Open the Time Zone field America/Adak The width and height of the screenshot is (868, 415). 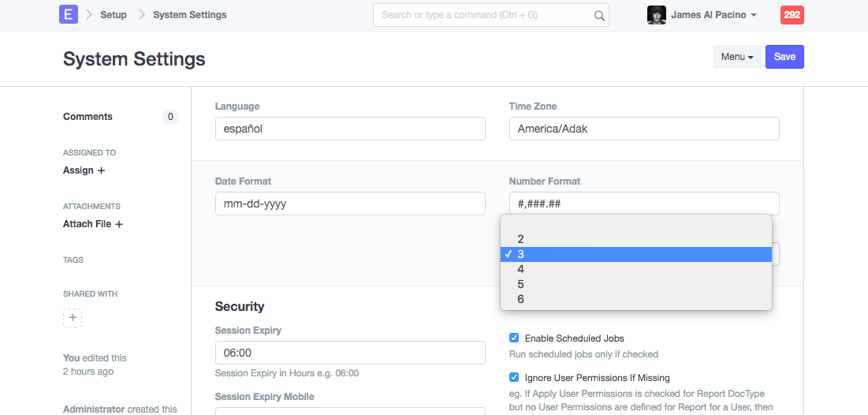click(x=643, y=129)
